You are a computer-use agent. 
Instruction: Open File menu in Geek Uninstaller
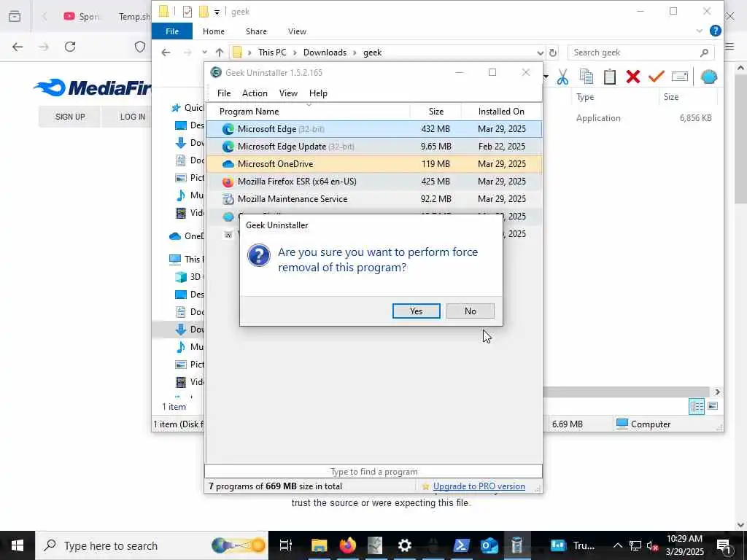224,93
